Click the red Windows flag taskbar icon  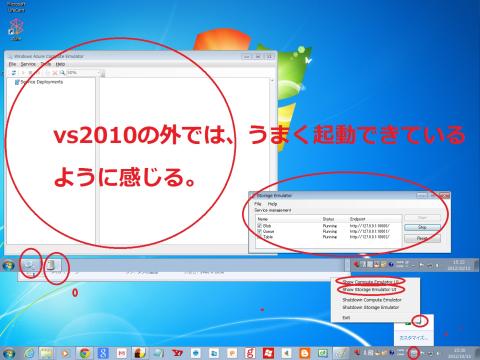(268, 353)
